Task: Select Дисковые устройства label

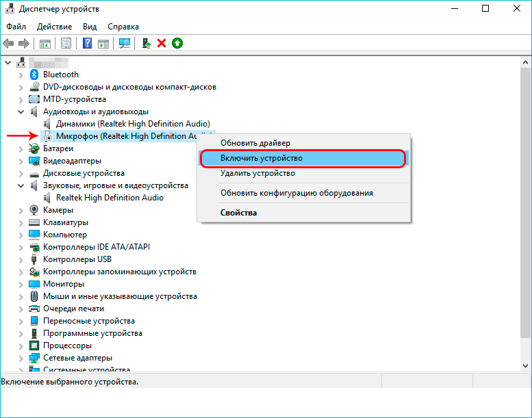Action: pos(84,173)
